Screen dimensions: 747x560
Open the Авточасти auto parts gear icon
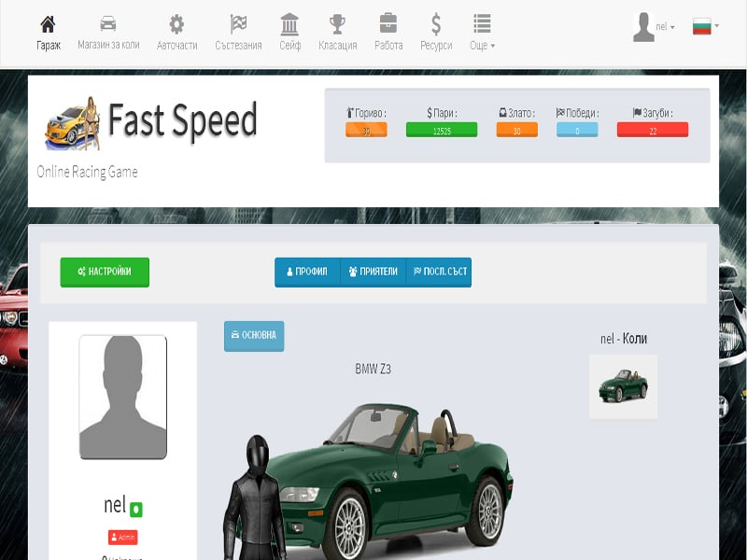[174, 28]
